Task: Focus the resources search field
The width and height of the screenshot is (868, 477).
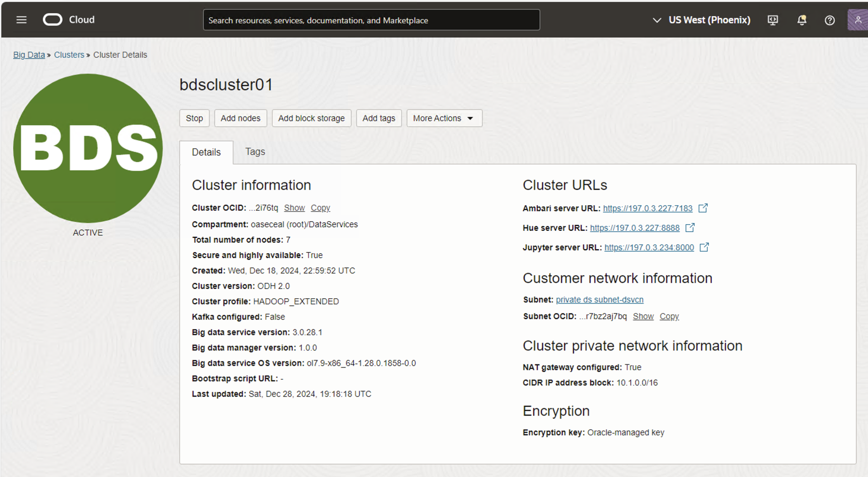Action: [371, 20]
